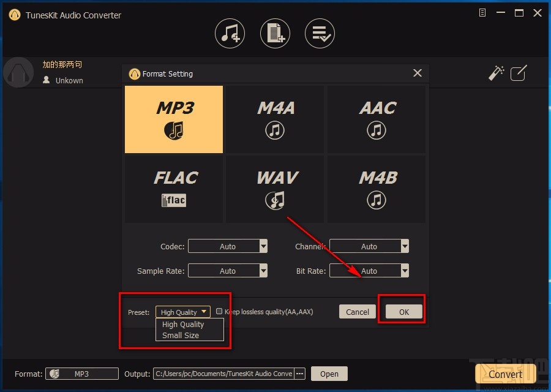Screen dimensions: 551x392
Task: Open the Sample Rate dropdown
Action: point(228,271)
